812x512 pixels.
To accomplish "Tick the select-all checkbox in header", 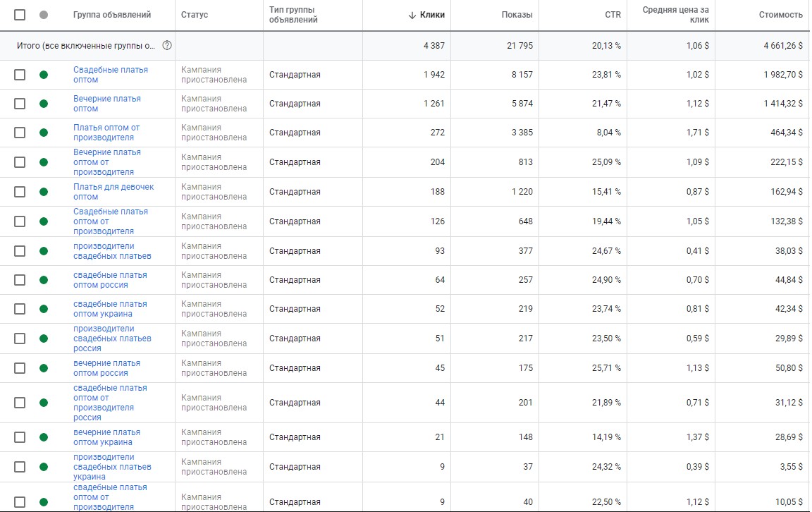I will (20, 15).
